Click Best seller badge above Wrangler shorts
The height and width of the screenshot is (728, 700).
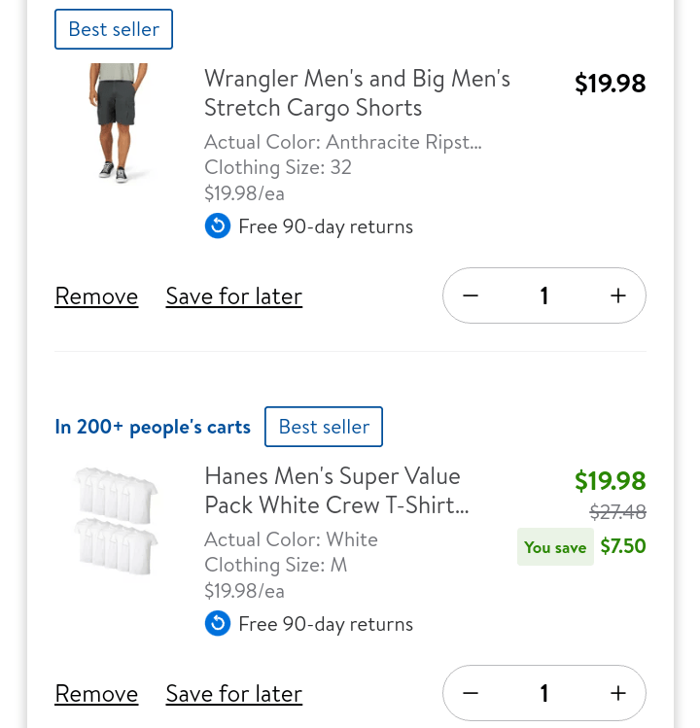click(114, 29)
